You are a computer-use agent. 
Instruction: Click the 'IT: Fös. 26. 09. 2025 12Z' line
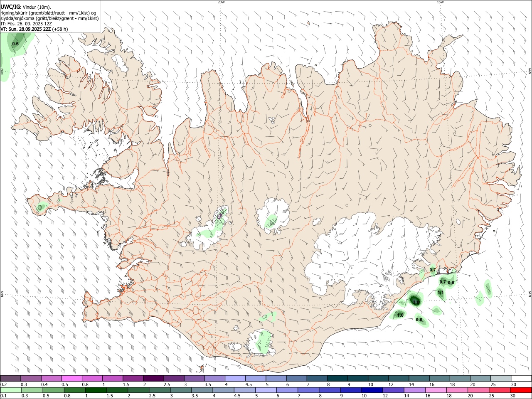[26, 24]
